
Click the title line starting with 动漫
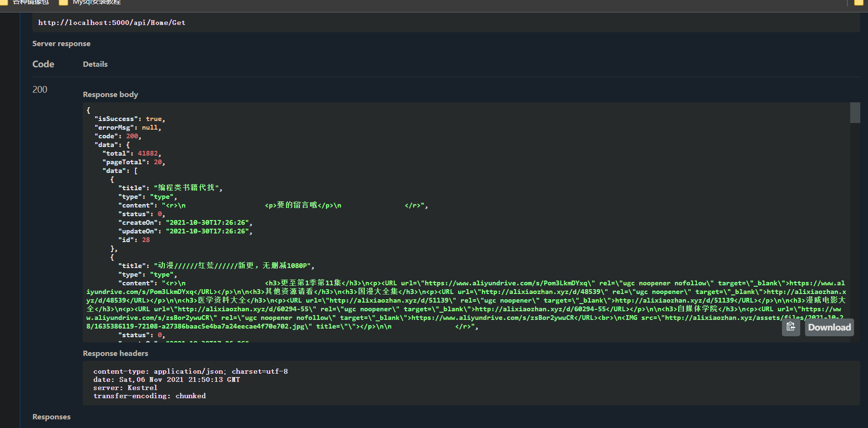pos(216,266)
